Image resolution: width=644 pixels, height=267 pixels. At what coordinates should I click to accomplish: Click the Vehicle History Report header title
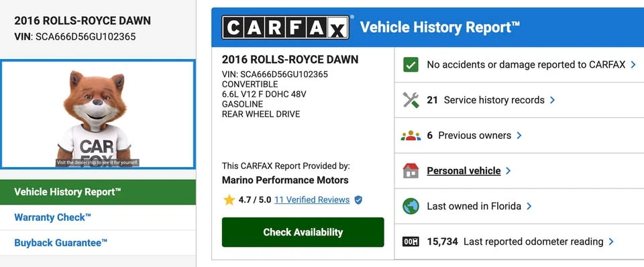point(440,28)
